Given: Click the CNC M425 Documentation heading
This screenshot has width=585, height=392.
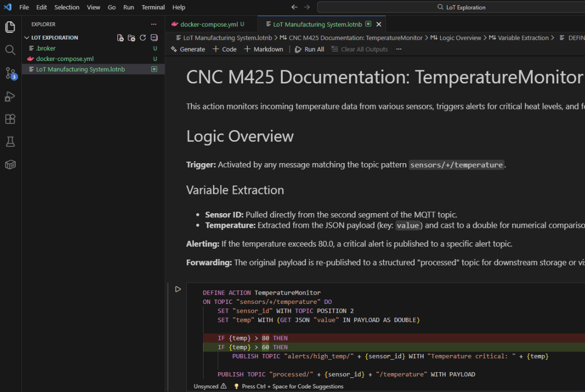Looking at the screenshot, I should pos(385,77).
